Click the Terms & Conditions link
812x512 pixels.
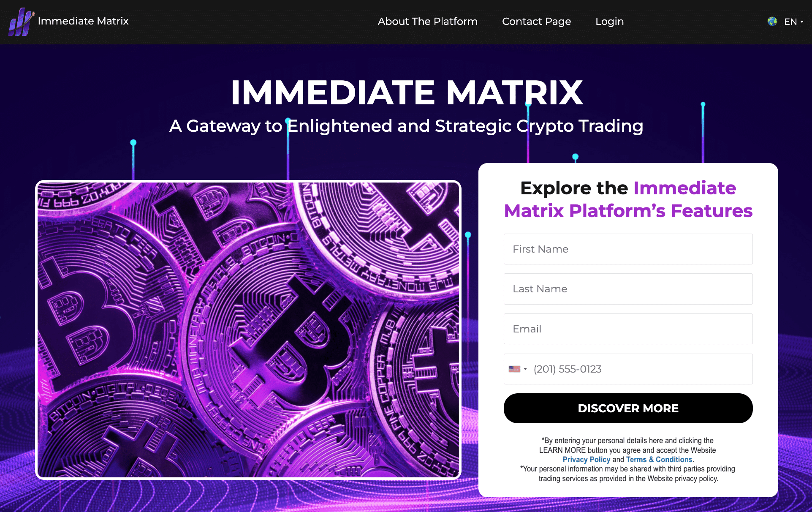click(x=656, y=460)
